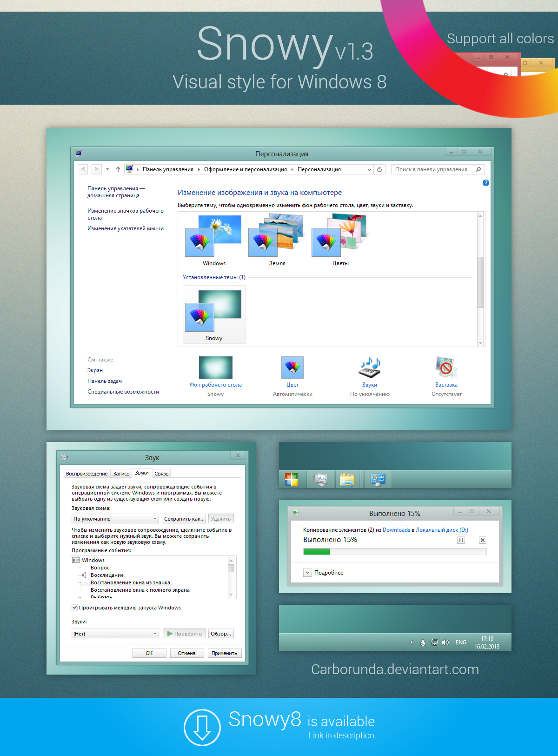Click Проверить play button
The width and height of the screenshot is (558, 756).
click(x=184, y=634)
